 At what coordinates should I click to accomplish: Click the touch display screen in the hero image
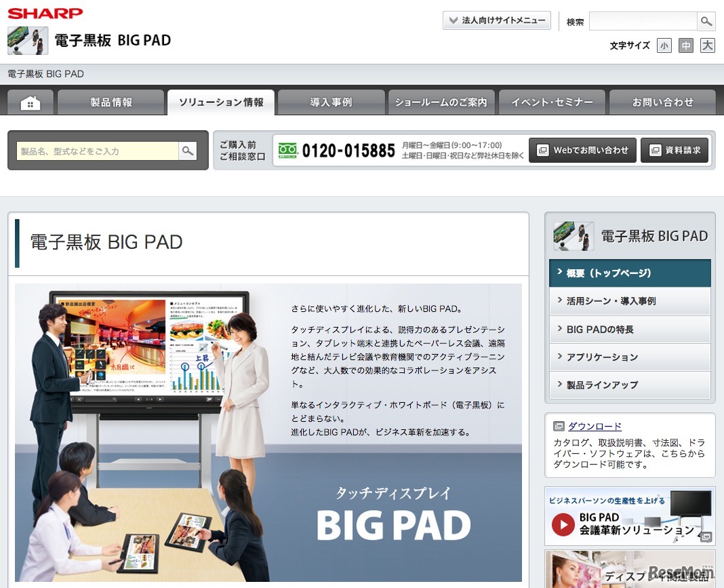pos(150,347)
